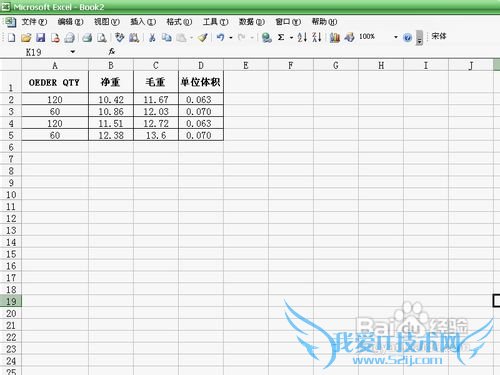Click the Permission icon in the toolbar
The height and width of the screenshot is (375, 500).
pyautogui.click(x=55, y=37)
